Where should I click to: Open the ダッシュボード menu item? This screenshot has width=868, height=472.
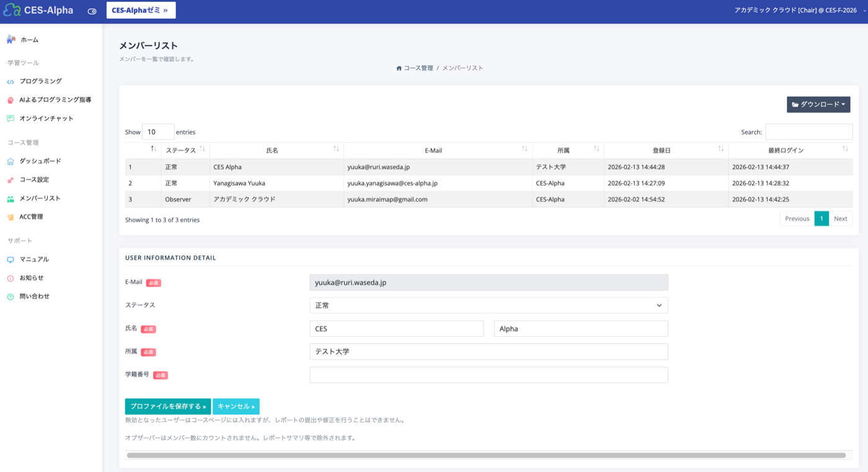click(x=40, y=161)
